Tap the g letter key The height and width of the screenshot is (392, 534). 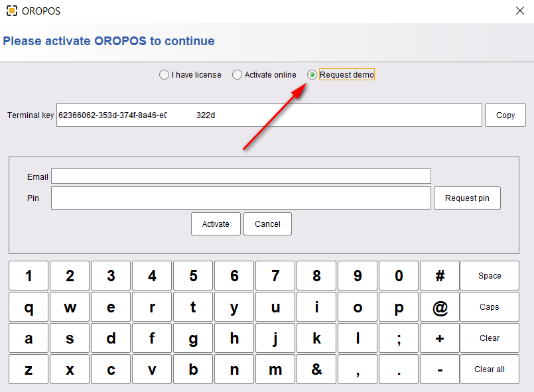(193, 338)
